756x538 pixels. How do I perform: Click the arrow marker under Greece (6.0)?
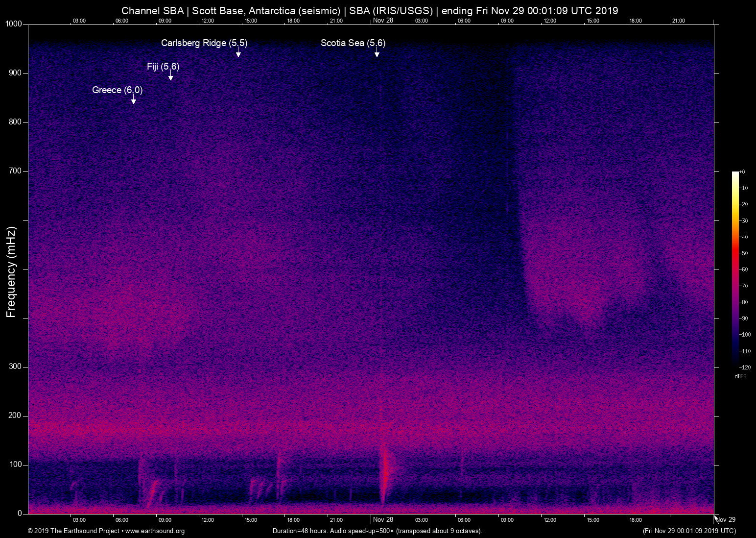pyautogui.click(x=133, y=100)
